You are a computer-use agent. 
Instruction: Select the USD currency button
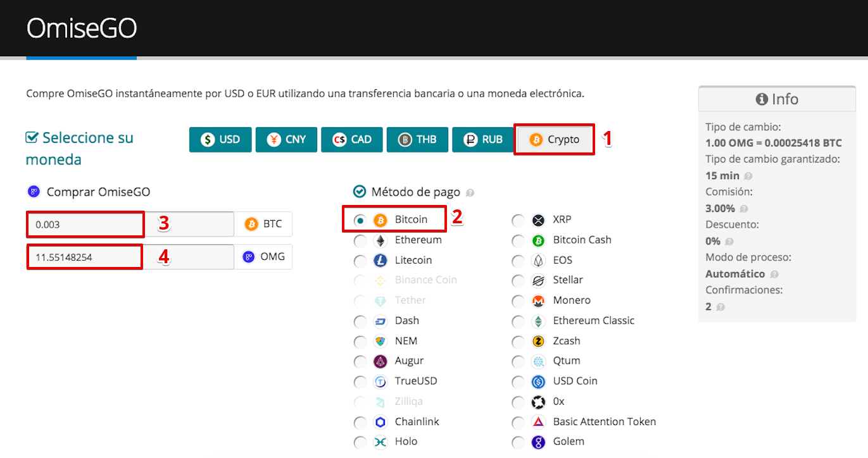(220, 140)
